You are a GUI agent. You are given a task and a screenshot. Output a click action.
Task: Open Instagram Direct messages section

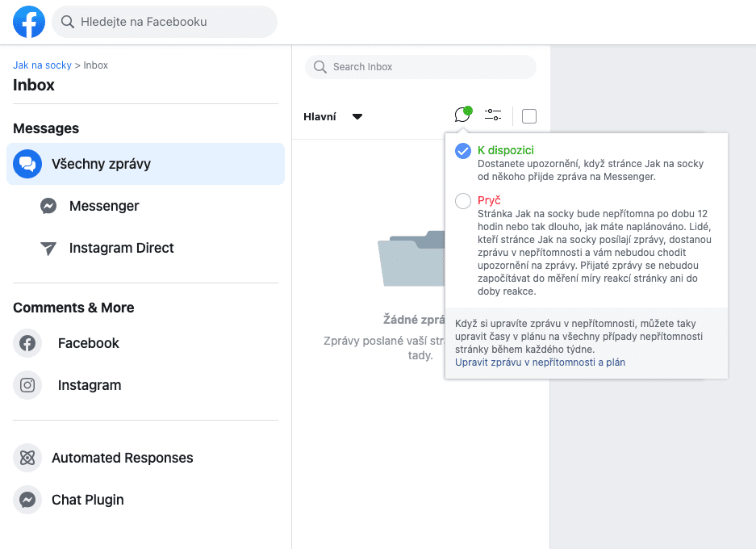(x=121, y=248)
